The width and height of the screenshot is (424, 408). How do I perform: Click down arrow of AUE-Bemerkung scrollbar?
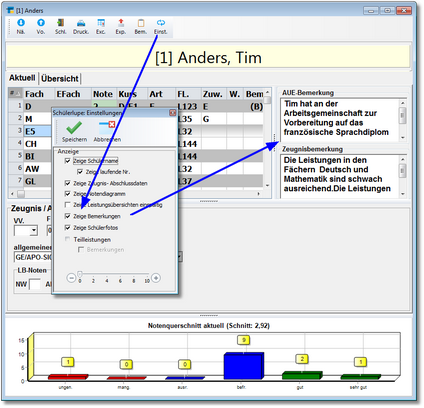click(x=403, y=137)
